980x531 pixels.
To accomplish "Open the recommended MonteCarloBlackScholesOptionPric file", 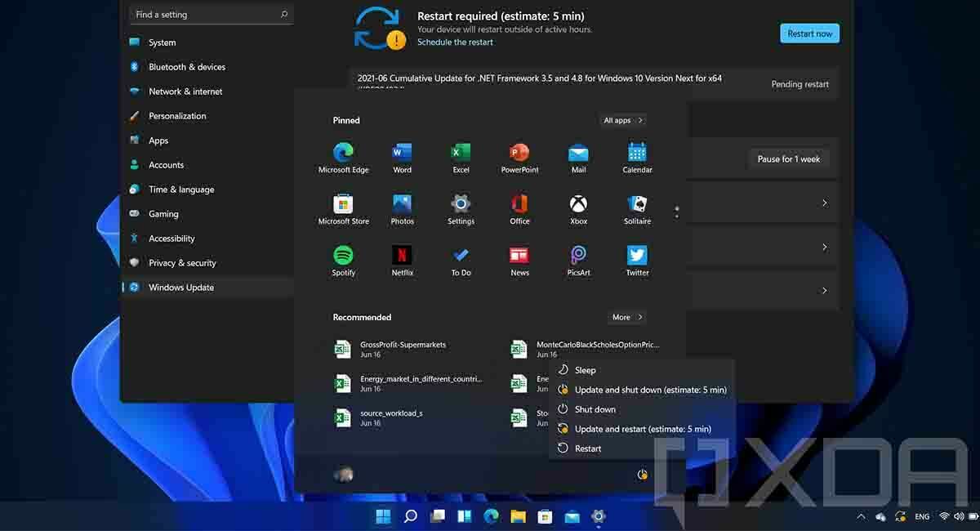I will tap(586, 350).
